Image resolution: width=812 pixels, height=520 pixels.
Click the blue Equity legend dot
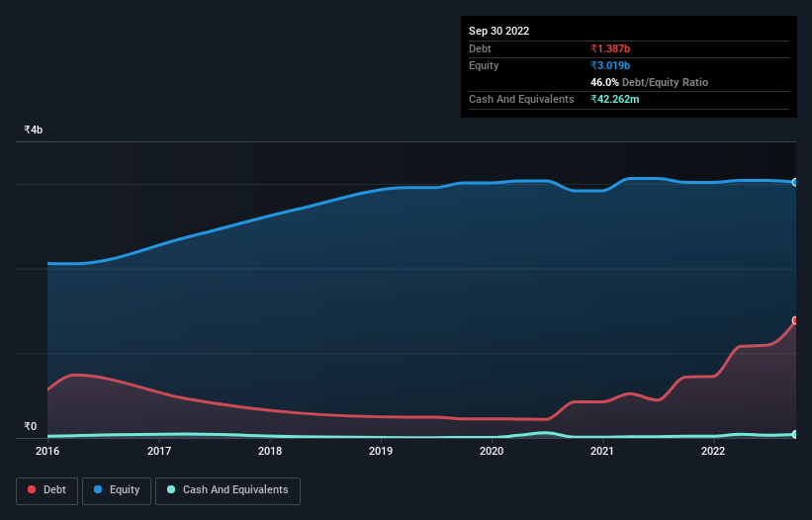point(98,489)
